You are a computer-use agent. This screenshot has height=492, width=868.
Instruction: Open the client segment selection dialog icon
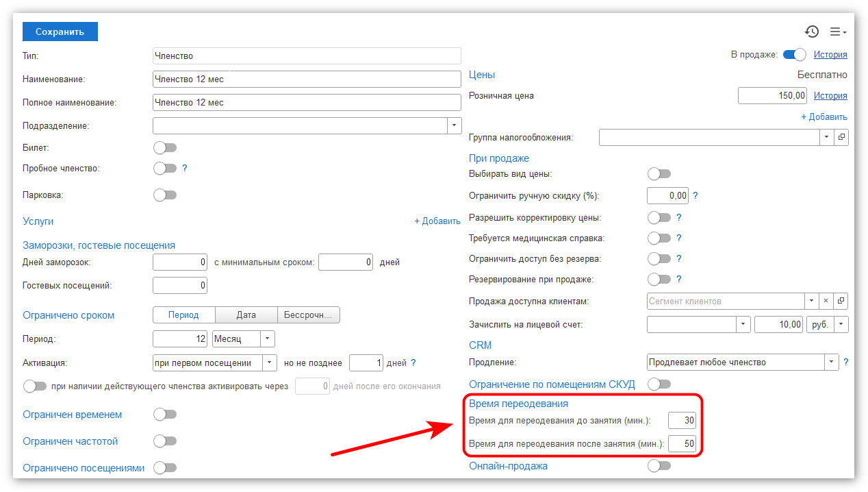pyautogui.click(x=841, y=301)
